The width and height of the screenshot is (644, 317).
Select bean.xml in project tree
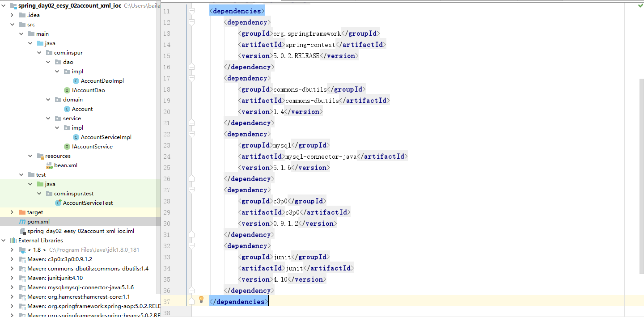(x=66, y=165)
